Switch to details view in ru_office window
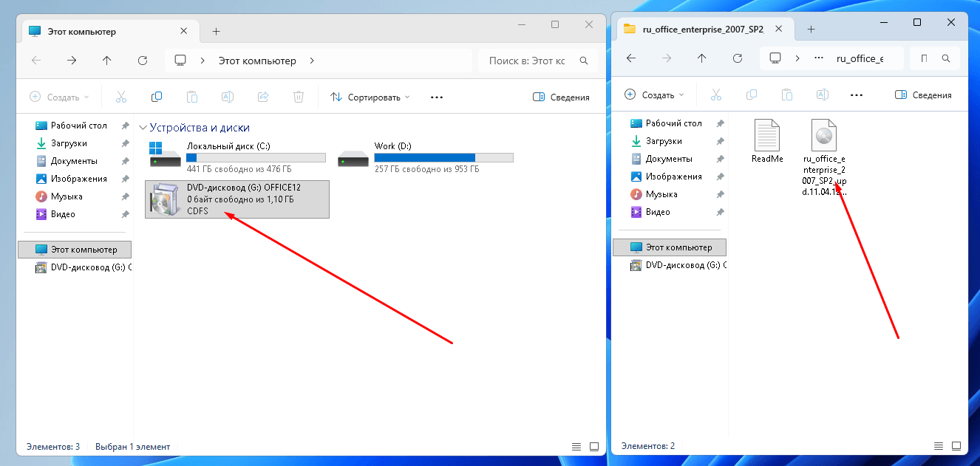The height and width of the screenshot is (466, 980). 939,446
